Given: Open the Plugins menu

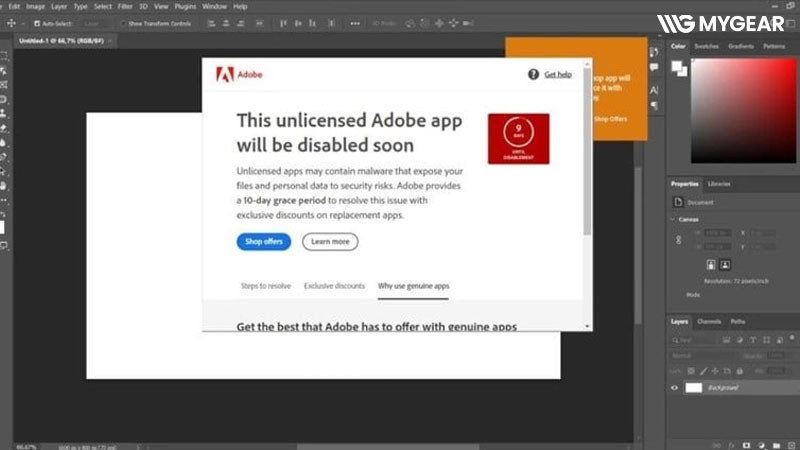Looking at the screenshot, I should [185, 7].
